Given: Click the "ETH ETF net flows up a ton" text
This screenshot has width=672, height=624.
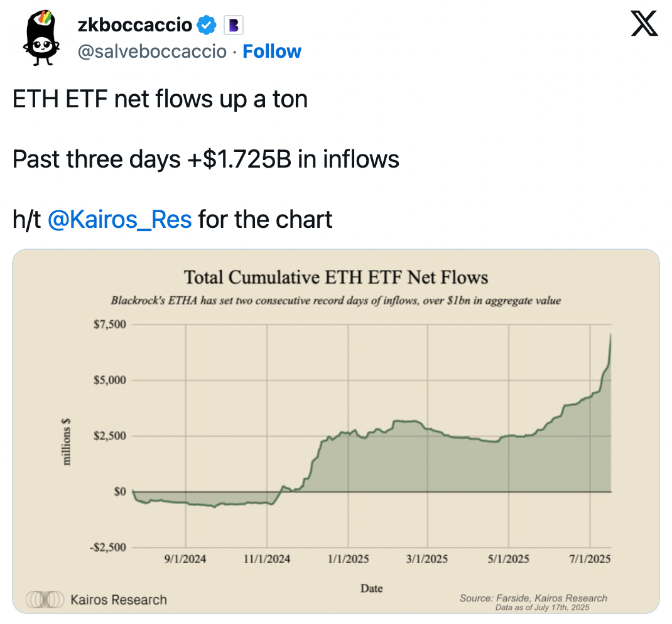Looking at the screenshot, I should point(160,99).
